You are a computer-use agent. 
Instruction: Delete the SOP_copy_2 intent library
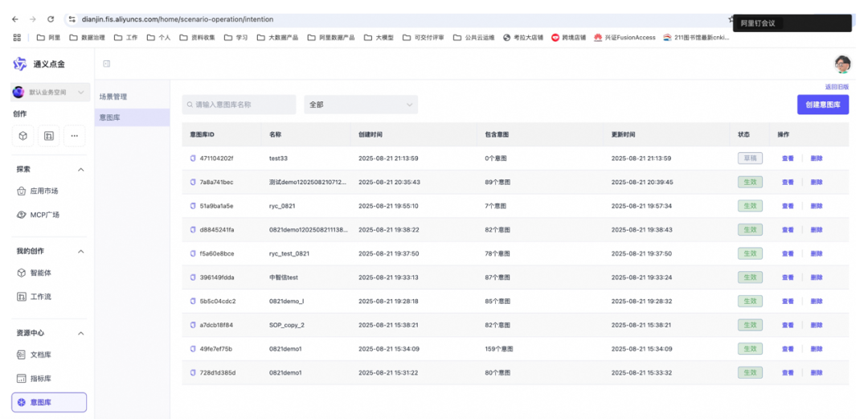point(817,326)
